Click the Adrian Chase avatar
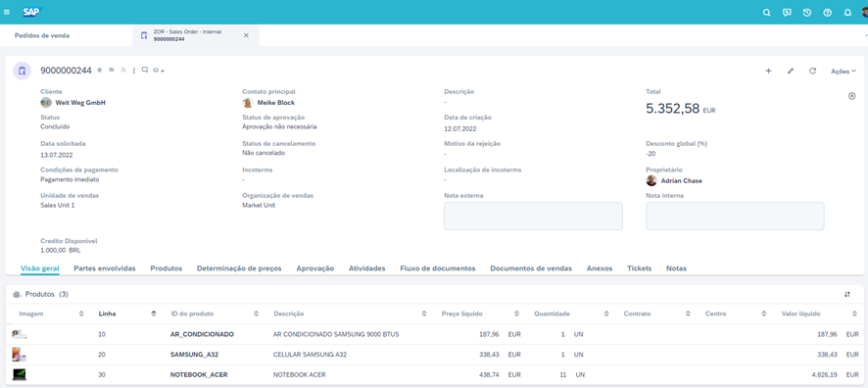The height and width of the screenshot is (388, 868). pyautogui.click(x=651, y=180)
